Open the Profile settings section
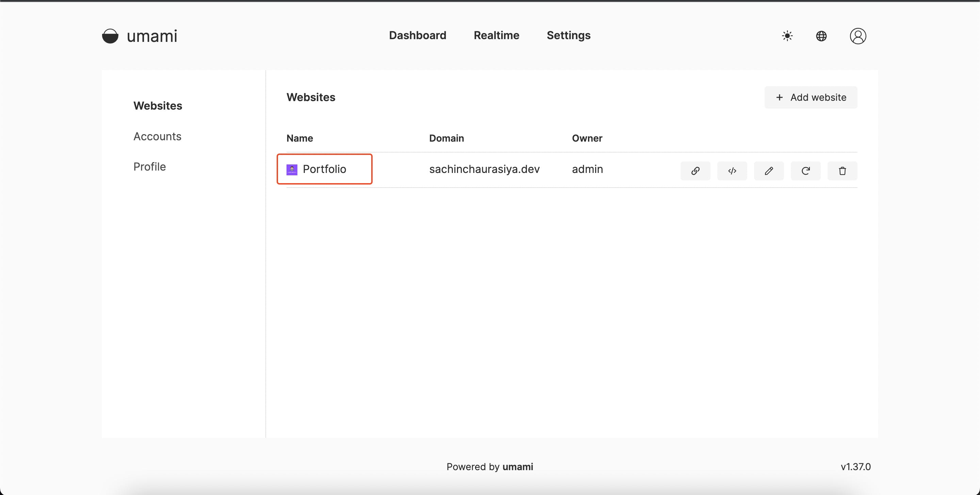The height and width of the screenshot is (495, 980). [149, 167]
